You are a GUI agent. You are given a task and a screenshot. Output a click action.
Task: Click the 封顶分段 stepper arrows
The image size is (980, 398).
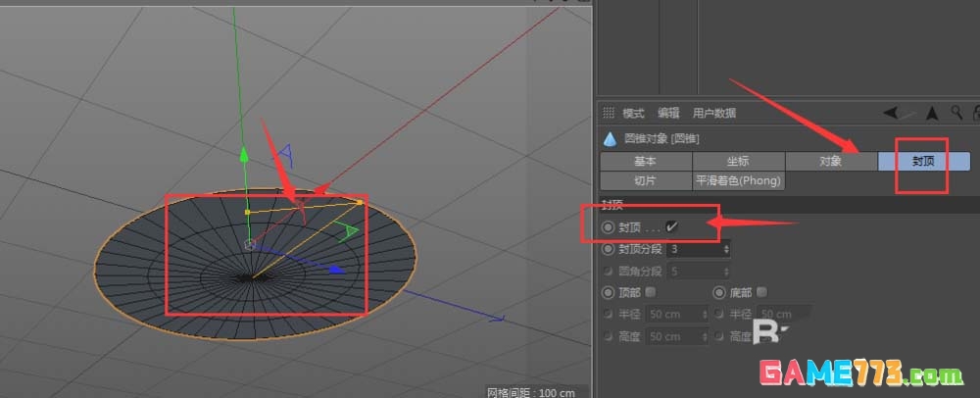[x=726, y=249]
